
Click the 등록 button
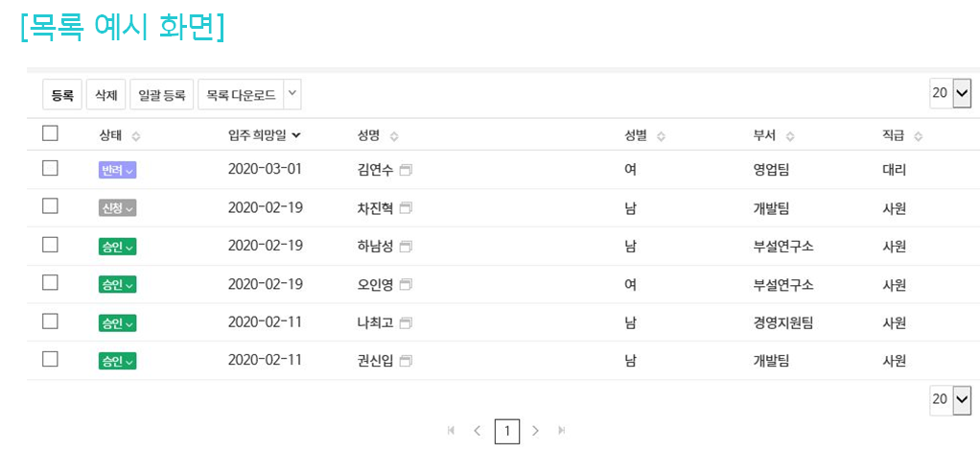click(62, 94)
